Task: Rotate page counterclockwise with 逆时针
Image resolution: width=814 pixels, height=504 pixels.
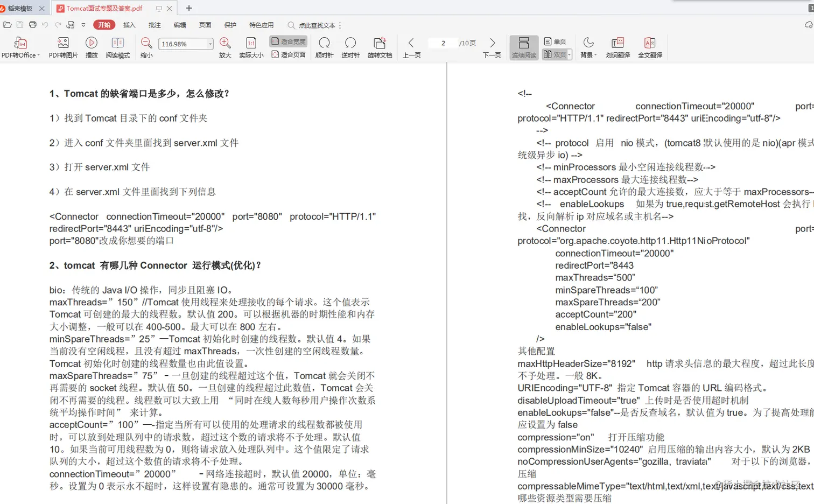Action: (x=350, y=47)
